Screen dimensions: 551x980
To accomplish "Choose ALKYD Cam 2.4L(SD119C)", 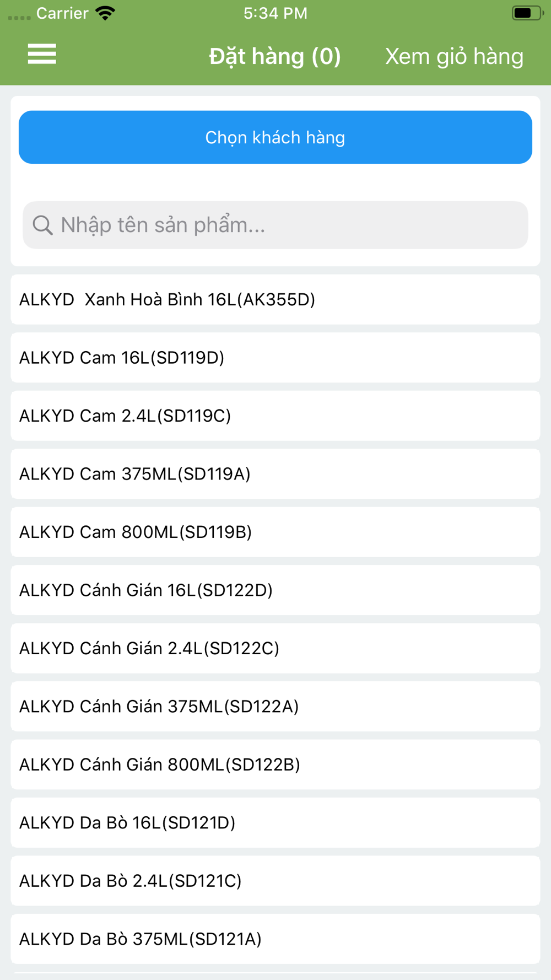I will pyautogui.click(x=275, y=416).
